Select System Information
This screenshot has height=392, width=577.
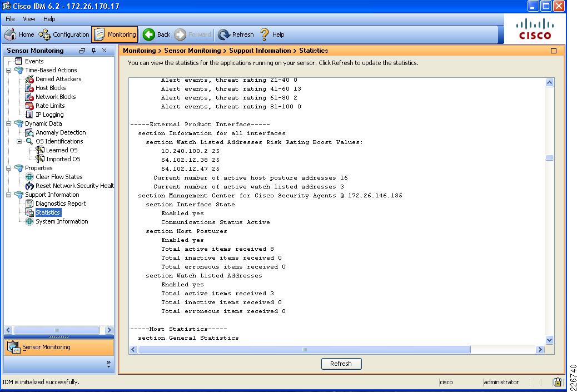pyautogui.click(x=61, y=221)
